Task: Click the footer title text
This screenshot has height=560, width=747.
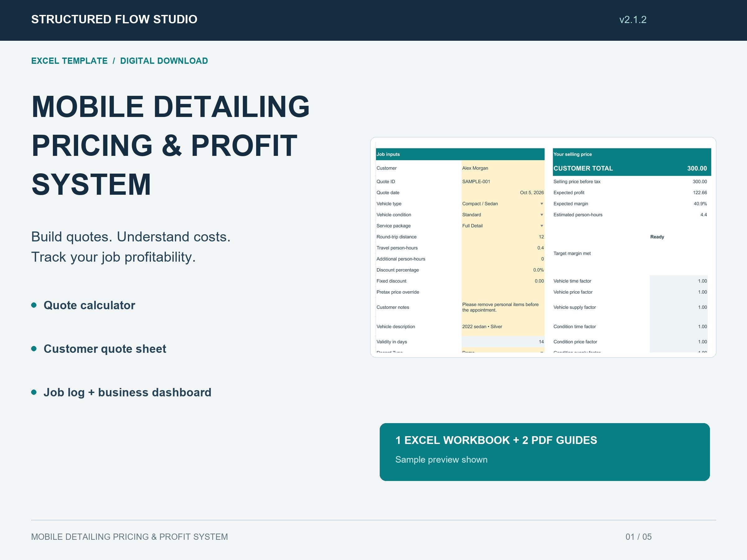Action: tap(129, 537)
